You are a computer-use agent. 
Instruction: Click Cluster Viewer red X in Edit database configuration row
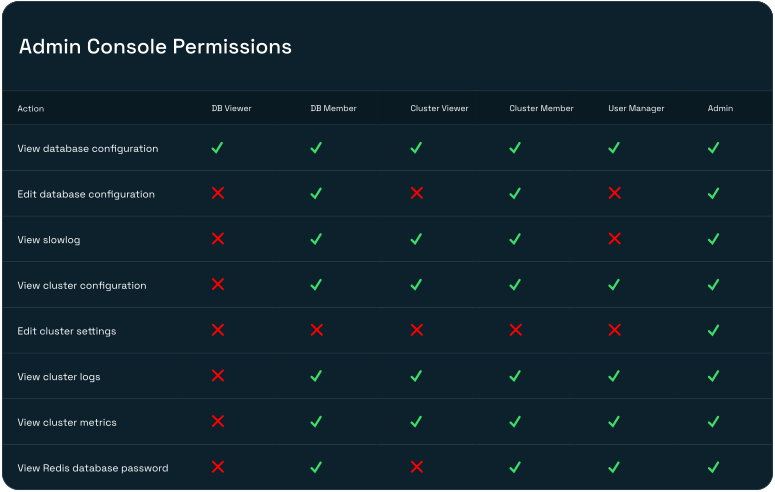pos(416,193)
